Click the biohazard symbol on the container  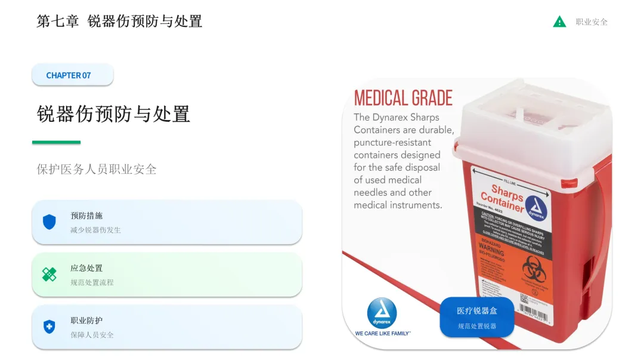pos(534,268)
